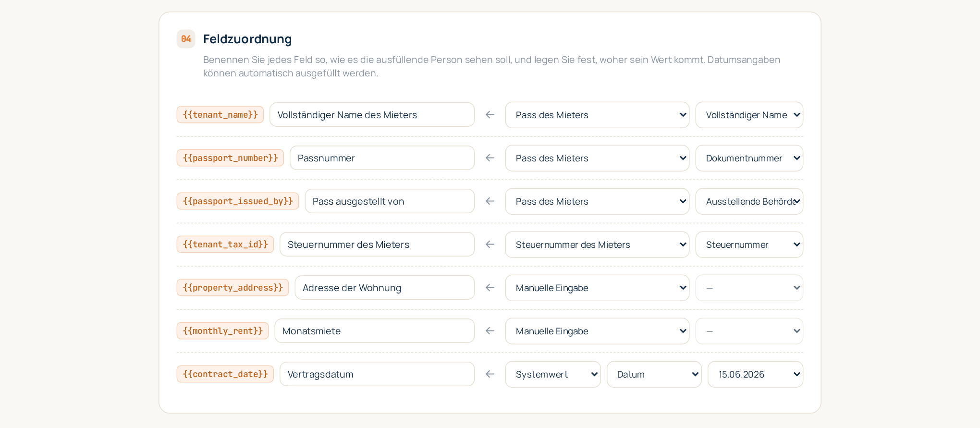Open the Ausstellende Behörde dropdown

pyautogui.click(x=749, y=201)
